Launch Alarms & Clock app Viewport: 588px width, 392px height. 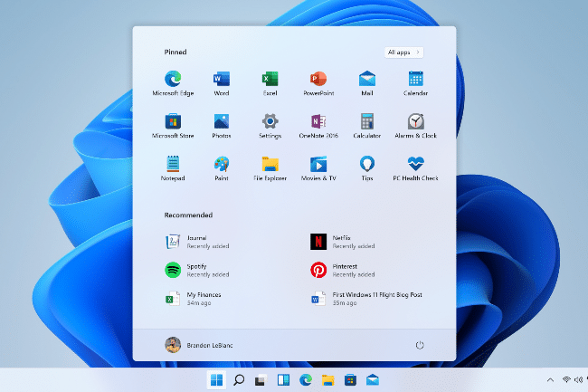pos(415,122)
